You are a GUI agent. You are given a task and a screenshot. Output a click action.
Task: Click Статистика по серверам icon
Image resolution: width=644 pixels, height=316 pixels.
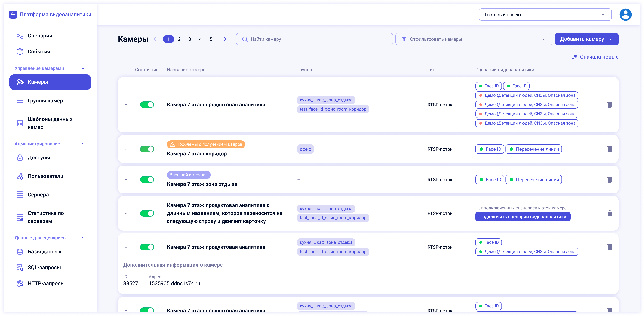click(20, 217)
